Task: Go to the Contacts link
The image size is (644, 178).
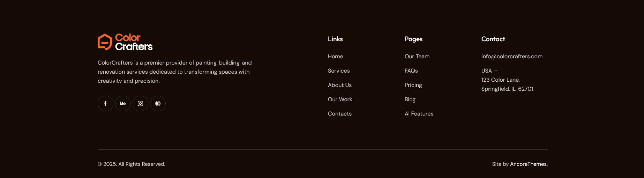Action: point(340,114)
